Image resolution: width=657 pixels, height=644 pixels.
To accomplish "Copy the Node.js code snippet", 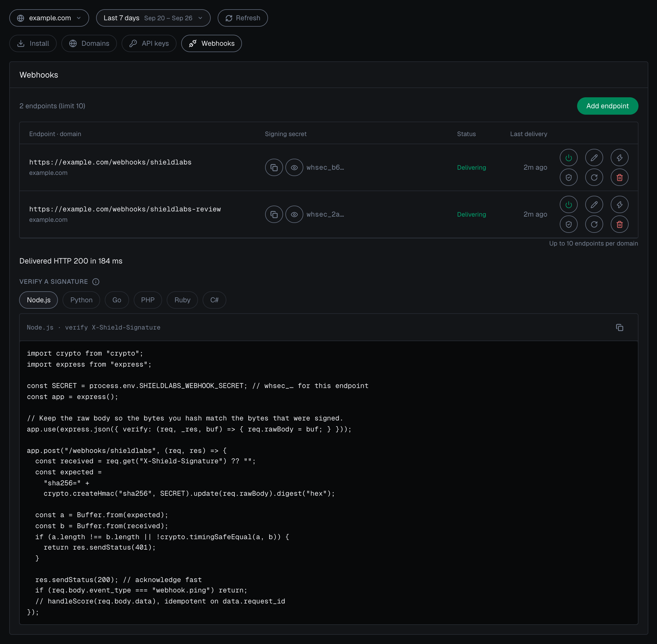I will point(619,328).
